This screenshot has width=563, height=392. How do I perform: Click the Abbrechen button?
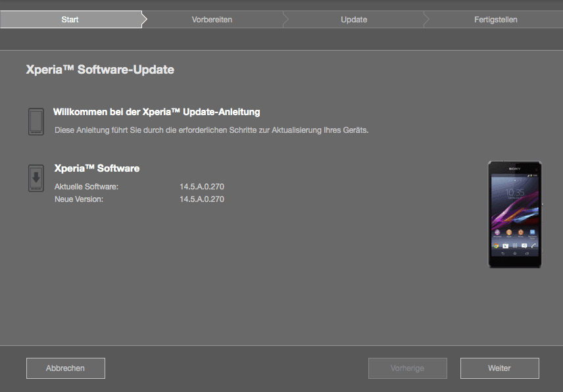66,368
